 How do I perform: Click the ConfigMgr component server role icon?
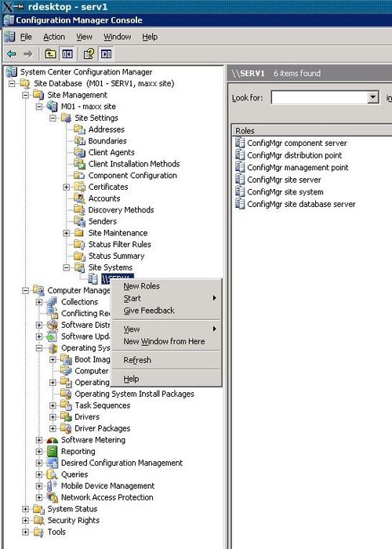point(240,143)
